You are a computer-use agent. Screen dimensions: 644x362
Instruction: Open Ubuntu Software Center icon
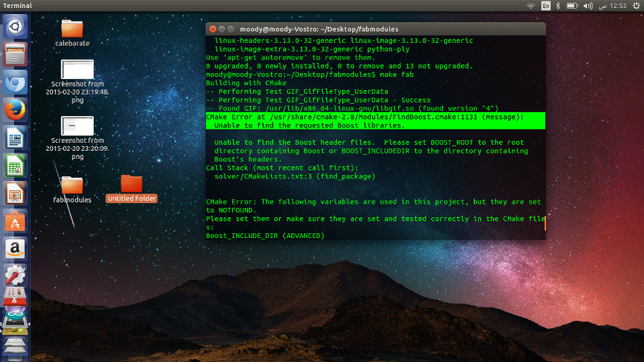[x=15, y=221]
